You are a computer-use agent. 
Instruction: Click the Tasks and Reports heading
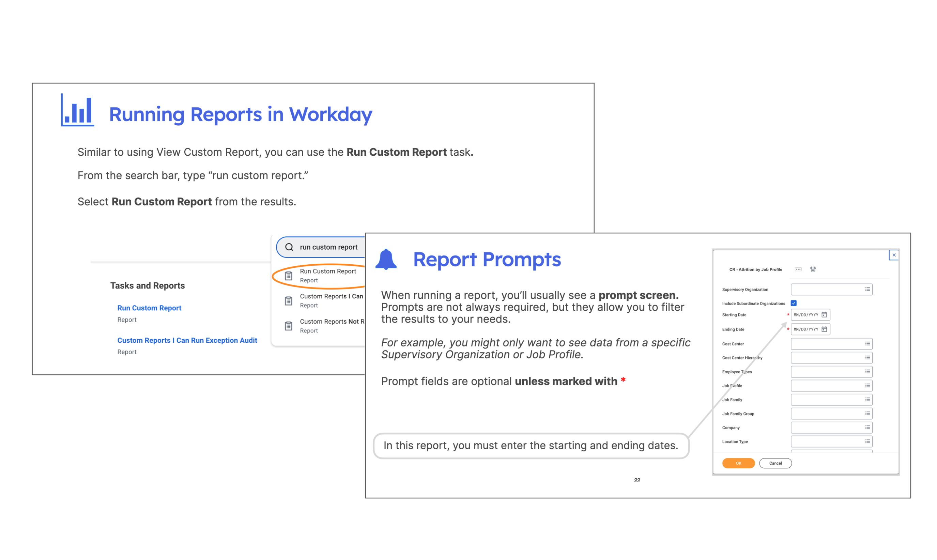coord(148,286)
